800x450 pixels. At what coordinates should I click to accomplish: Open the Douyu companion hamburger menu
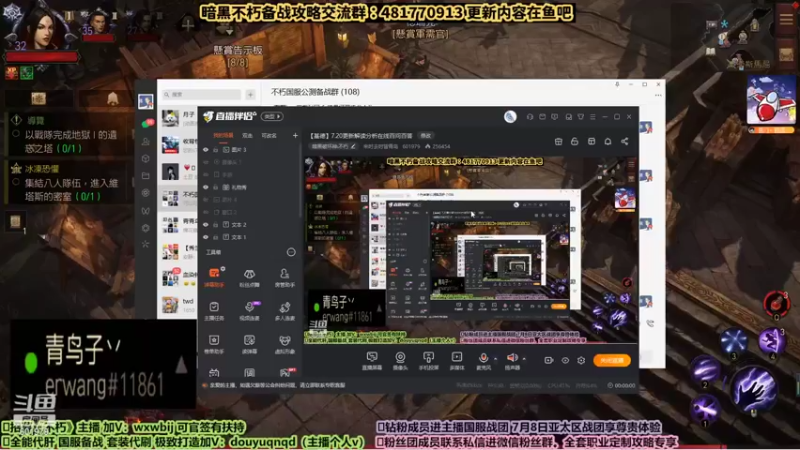pyautogui.click(x=592, y=117)
